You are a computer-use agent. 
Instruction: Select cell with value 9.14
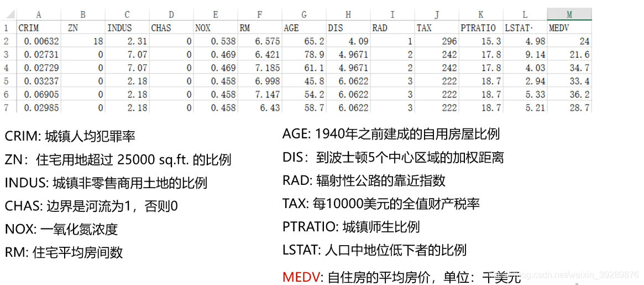(525, 55)
